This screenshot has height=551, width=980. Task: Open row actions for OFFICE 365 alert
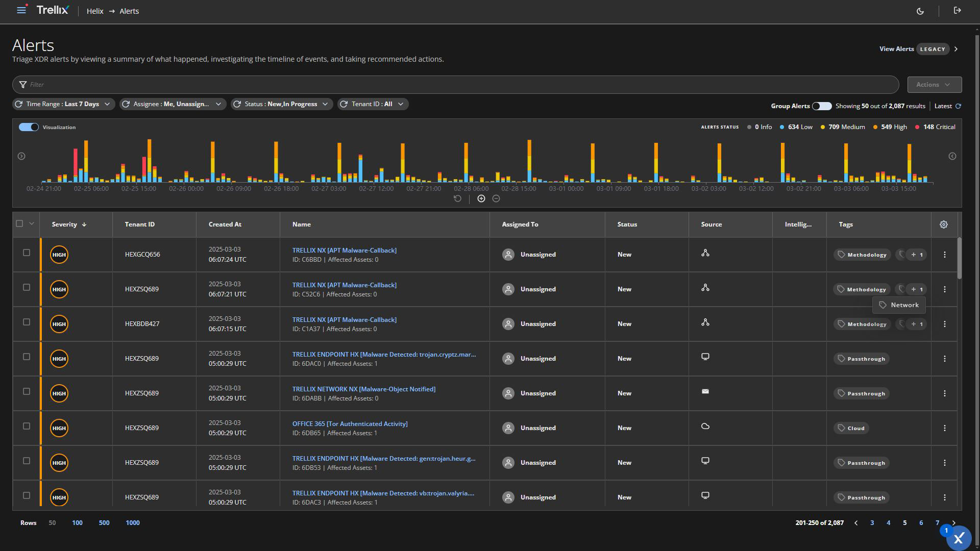[x=944, y=428]
